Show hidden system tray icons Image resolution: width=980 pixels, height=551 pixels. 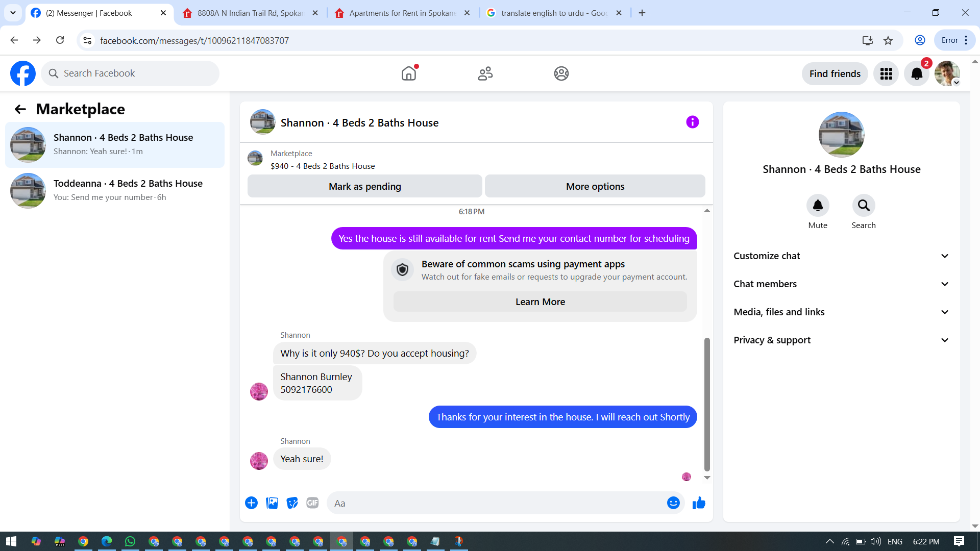pyautogui.click(x=829, y=541)
